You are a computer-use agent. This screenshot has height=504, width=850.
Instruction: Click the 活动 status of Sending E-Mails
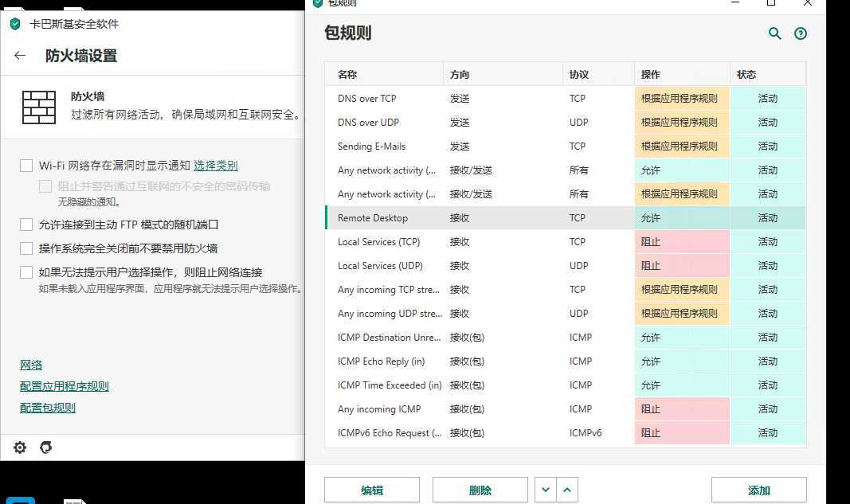(x=768, y=146)
